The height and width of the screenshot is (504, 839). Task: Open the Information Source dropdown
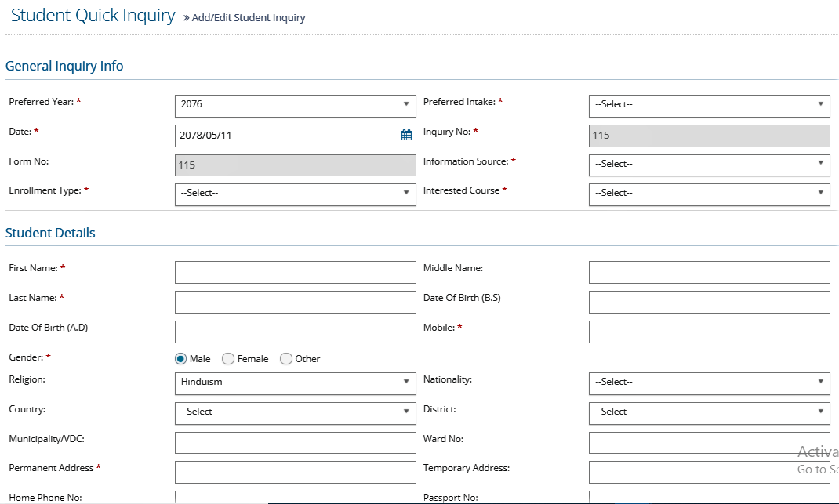tap(709, 165)
